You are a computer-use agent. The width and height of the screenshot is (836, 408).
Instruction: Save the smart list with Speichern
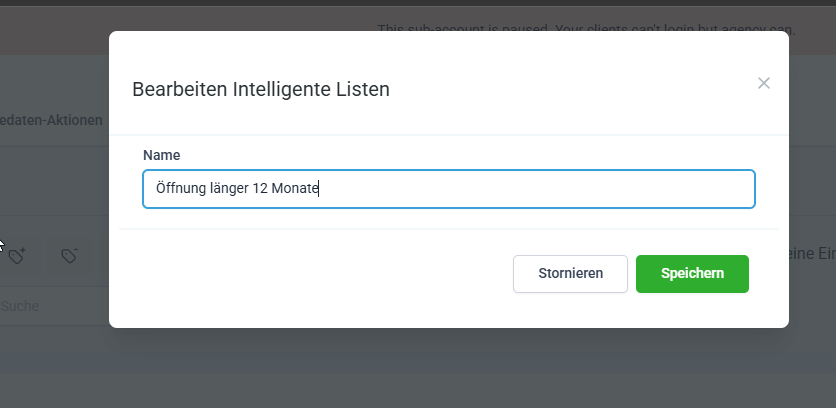[x=692, y=274]
